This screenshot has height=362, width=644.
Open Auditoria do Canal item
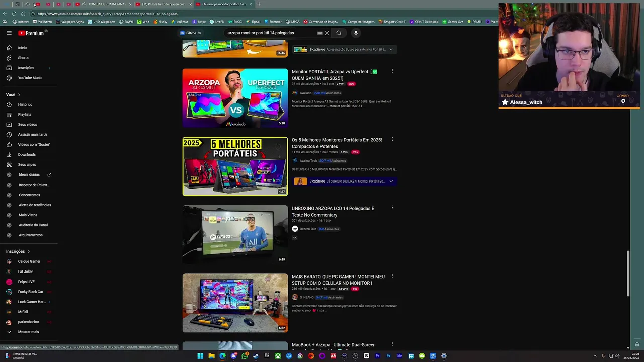(x=33, y=225)
